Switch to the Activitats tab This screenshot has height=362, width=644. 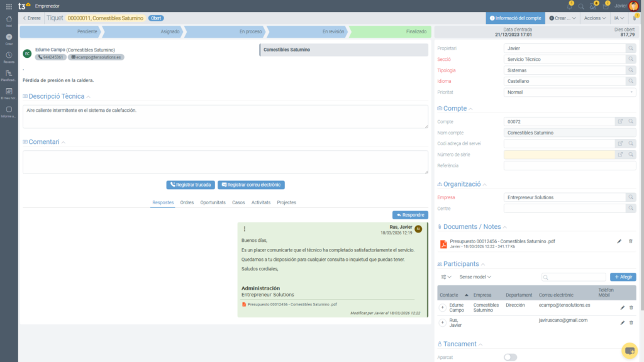pyautogui.click(x=260, y=202)
